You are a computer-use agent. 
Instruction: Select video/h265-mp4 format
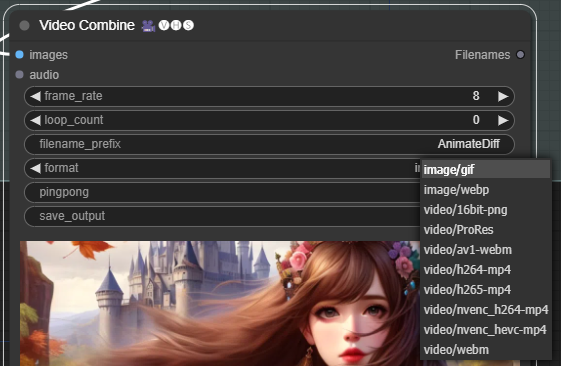tap(486, 290)
